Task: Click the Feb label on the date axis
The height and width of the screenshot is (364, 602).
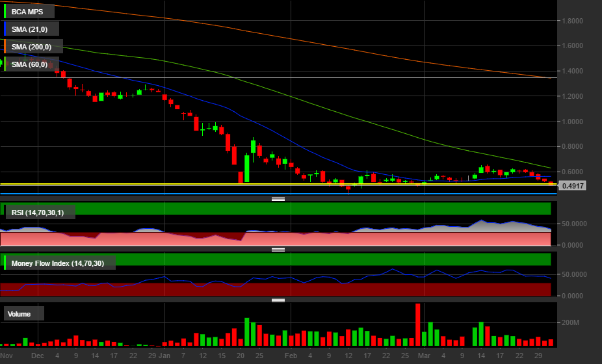Action: [x=291, y=356]
